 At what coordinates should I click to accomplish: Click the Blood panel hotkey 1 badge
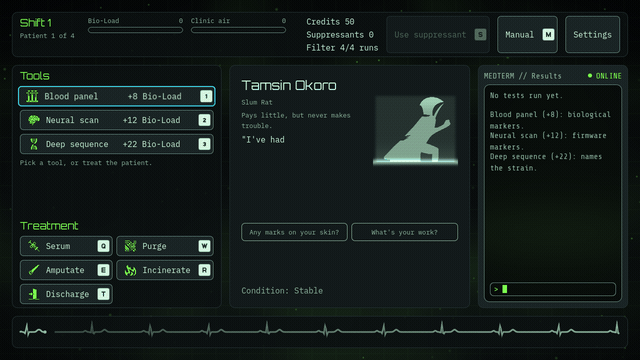tap(206, 96)
